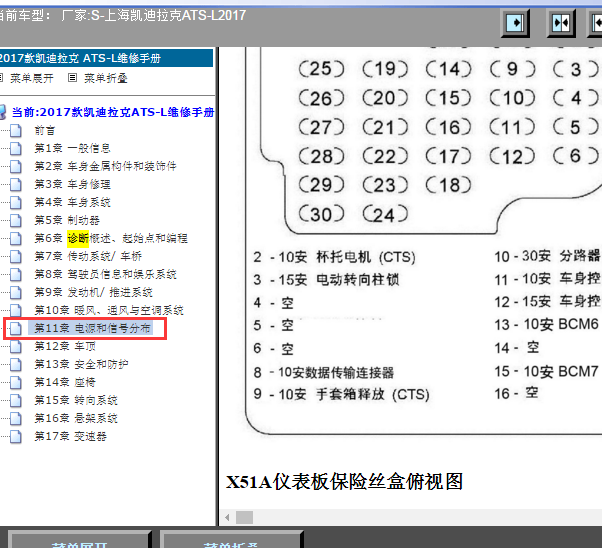Select chapter 第14章 座椅
Viewport: 602px width, 548px height.
(x=65, y=382)
